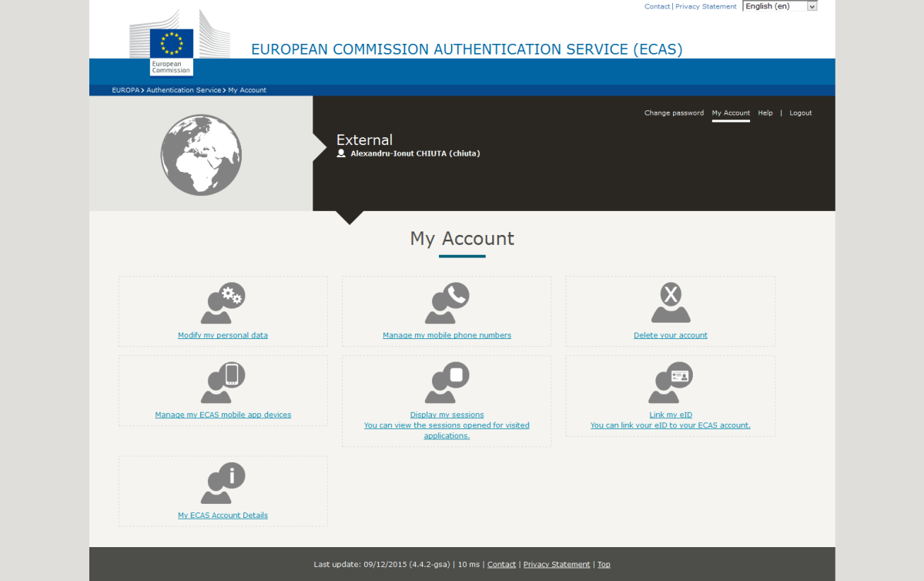The image size is (924, 581).
Task: Open the Help menu item
Action: coord(765,113)
